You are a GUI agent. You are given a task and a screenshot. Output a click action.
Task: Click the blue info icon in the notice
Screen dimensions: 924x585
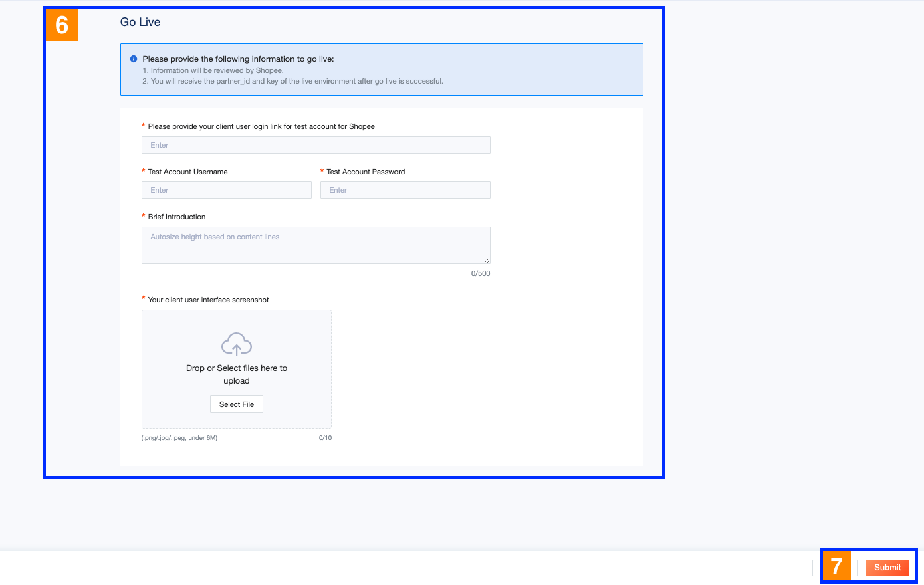point(134,59)
